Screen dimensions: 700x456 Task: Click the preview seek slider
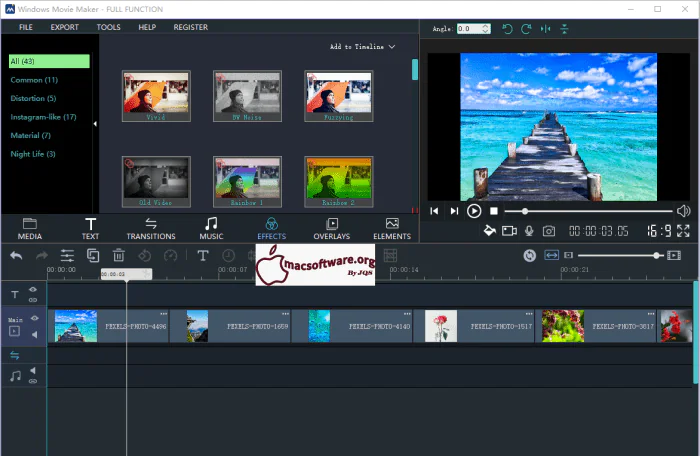point(588,211)
